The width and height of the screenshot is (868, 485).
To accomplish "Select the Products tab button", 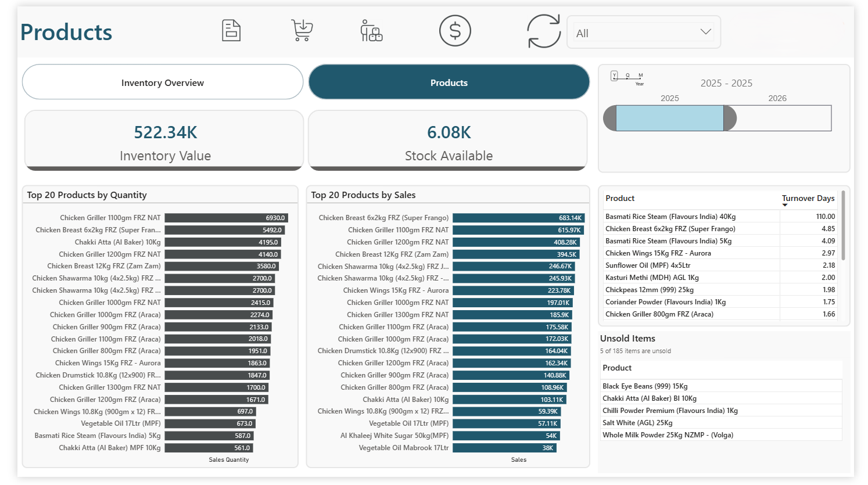I will [449, 82].
